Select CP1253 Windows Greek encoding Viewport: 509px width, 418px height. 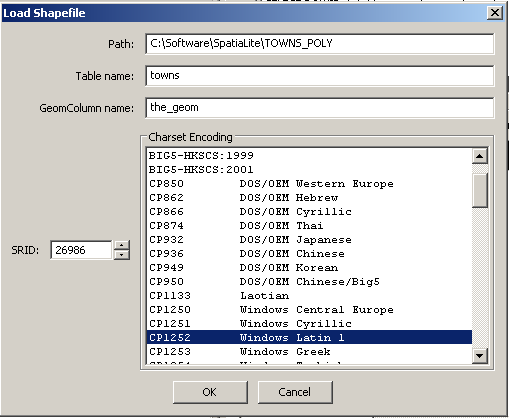tap(309, 351)
